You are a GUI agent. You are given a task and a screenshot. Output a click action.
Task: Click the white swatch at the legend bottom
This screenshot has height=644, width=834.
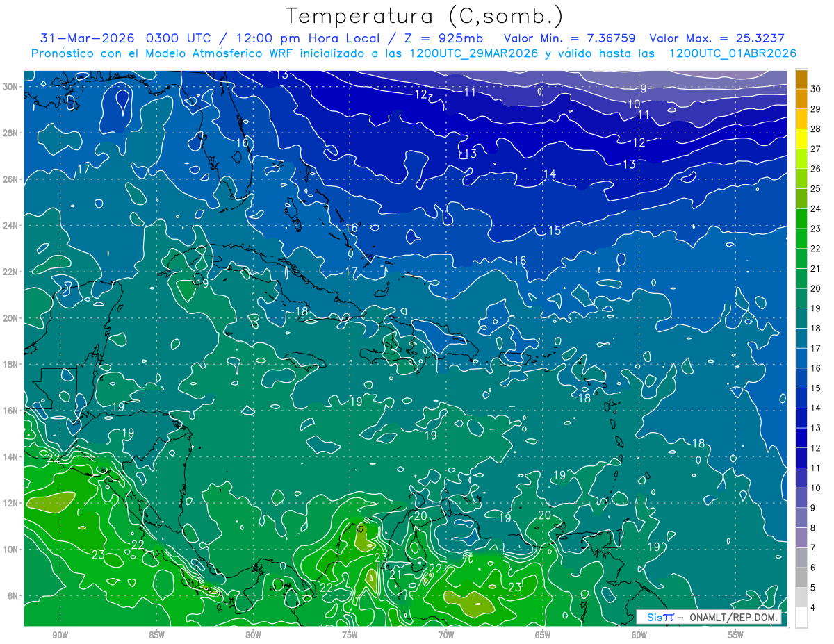801,618
